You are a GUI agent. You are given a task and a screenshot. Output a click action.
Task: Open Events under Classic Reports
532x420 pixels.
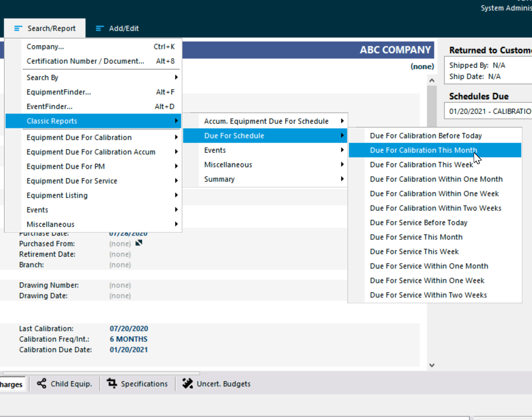point(265,150)
